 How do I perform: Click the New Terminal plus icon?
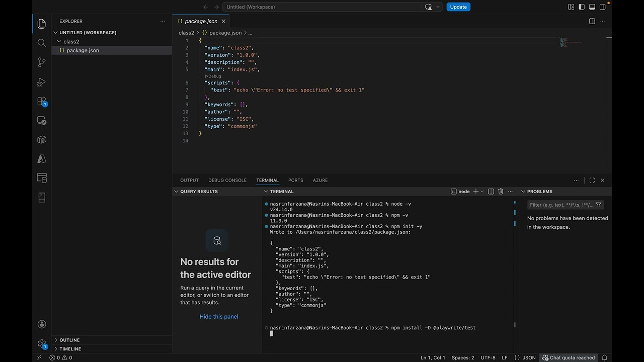(475, 192)
